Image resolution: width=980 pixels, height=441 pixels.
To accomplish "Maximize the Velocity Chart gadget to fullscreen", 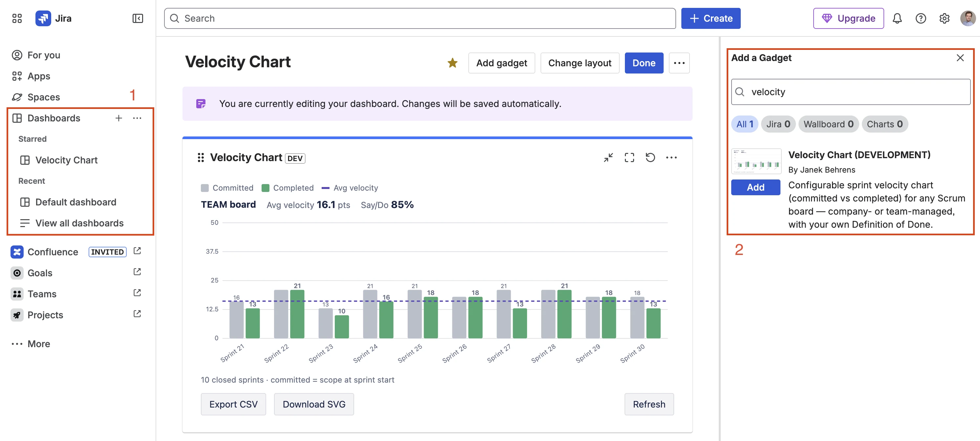I will click(x=629, y=157).
